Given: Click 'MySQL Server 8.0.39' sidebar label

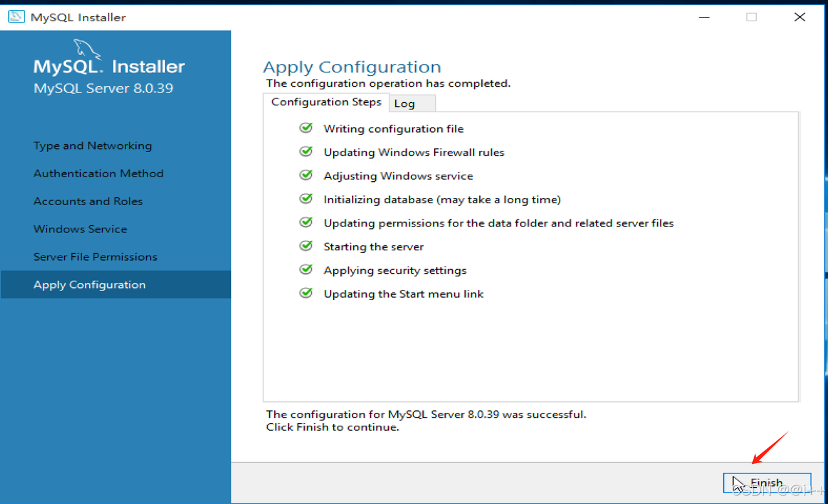Looking at the screenshot, I should pyautogui.click(x=103, y=89).
